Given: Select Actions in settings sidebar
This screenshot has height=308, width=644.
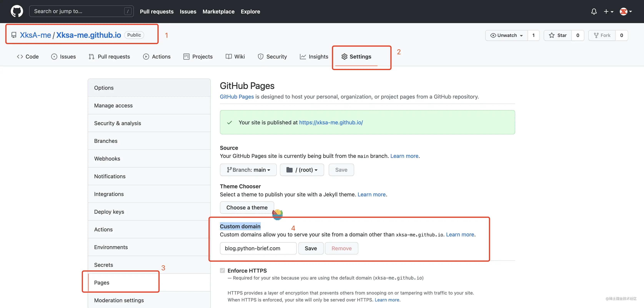Looking at the screenshot, I should [149, 229].
